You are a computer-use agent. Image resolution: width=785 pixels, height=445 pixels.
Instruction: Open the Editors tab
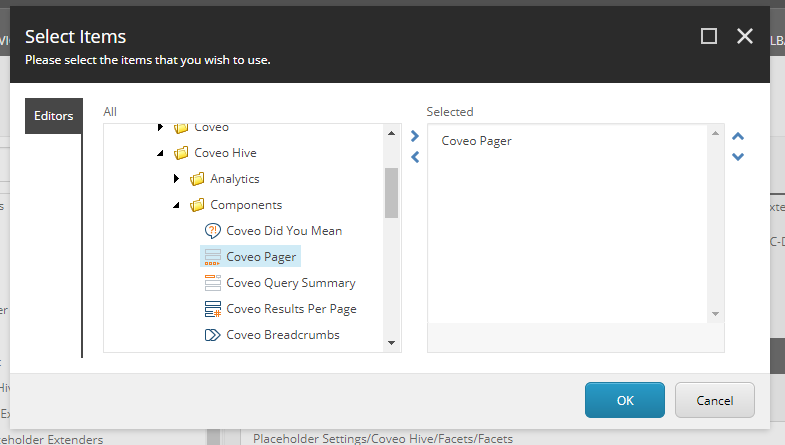tap(54, 116)
